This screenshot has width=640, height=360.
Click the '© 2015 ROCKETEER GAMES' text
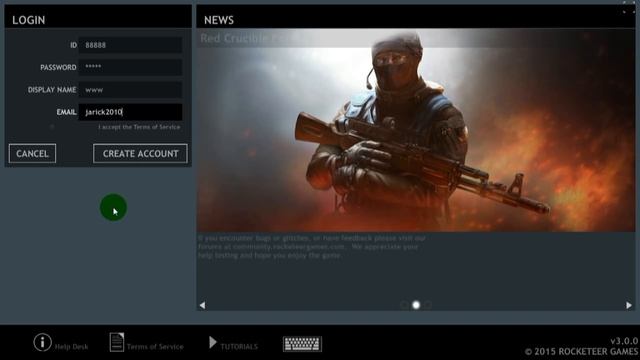(581, 351)
